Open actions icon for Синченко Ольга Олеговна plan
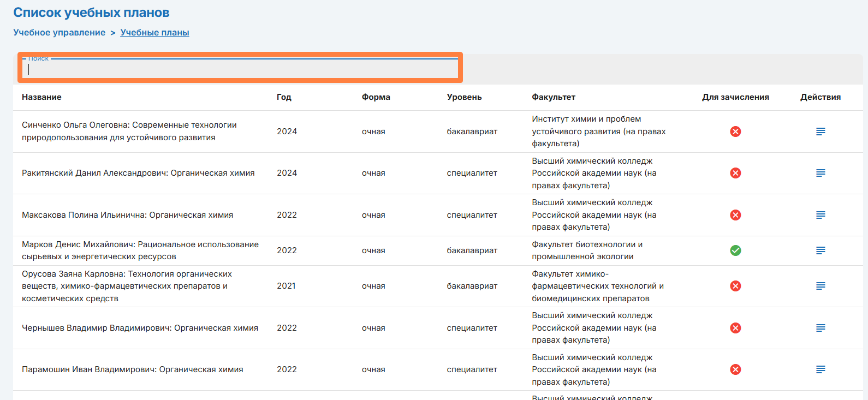Image resolution: width=868 pixels, height=400 pixels. 820,132
